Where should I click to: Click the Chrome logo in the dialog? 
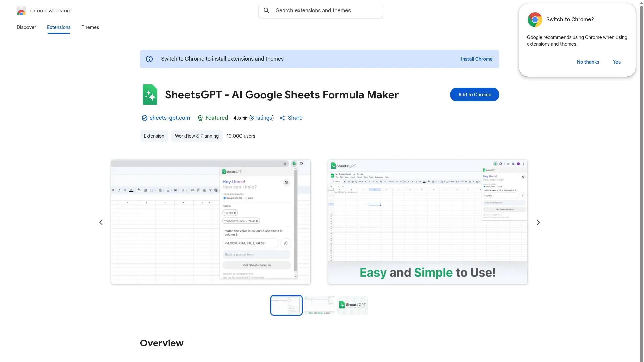(534, 19)
